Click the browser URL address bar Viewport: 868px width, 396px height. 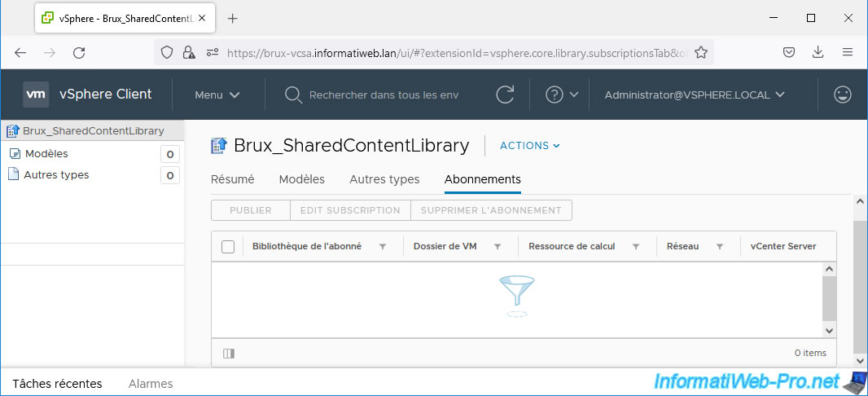(x=458, y=53)
